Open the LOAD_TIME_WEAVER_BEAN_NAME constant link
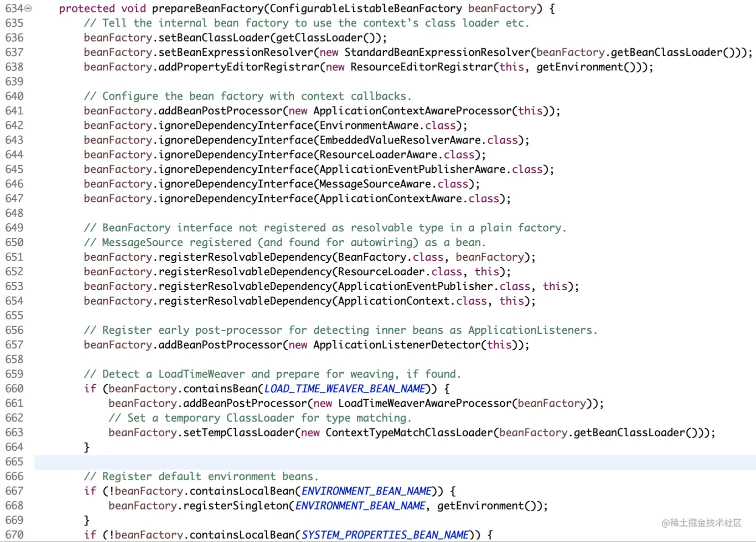The width and height of the screenshot is (756, 542). pyautogui.click(x=344, y=388)
